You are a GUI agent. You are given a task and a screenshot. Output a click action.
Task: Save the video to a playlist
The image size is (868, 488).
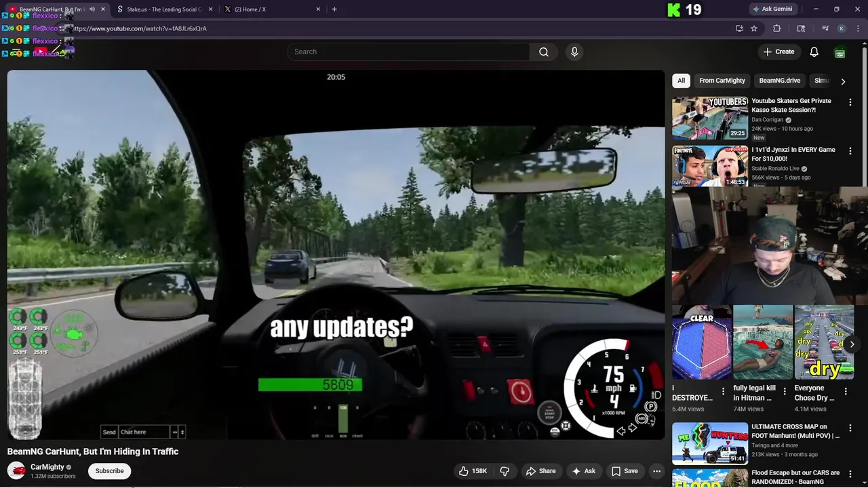[x=625, y=471]
